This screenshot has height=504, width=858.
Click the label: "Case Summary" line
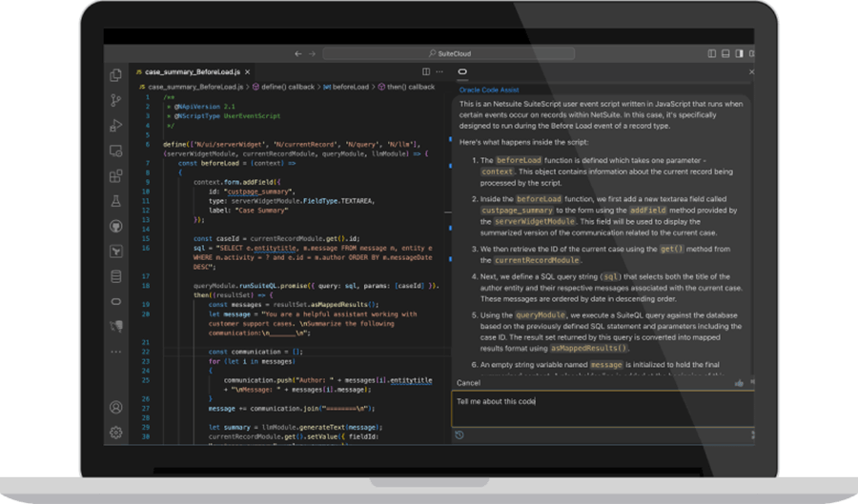click(248, 211)
